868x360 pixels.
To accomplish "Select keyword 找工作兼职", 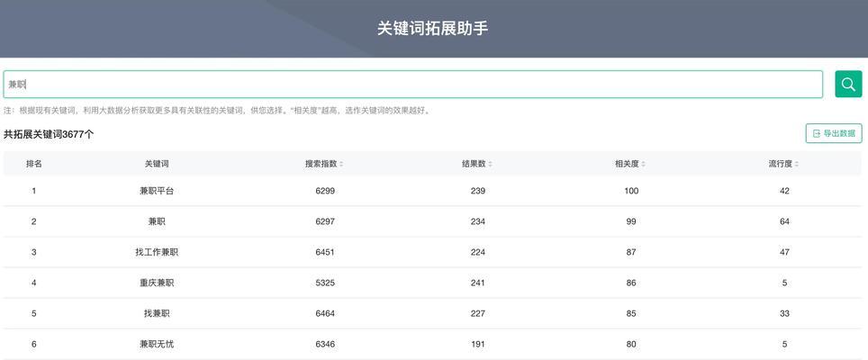I will click(x=157, y=252).
